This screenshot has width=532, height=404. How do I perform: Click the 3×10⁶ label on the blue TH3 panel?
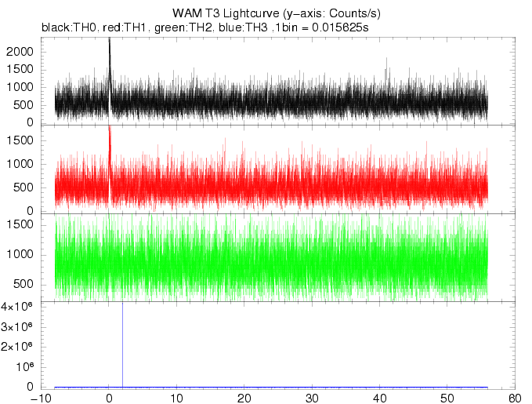tap(17, 326)
